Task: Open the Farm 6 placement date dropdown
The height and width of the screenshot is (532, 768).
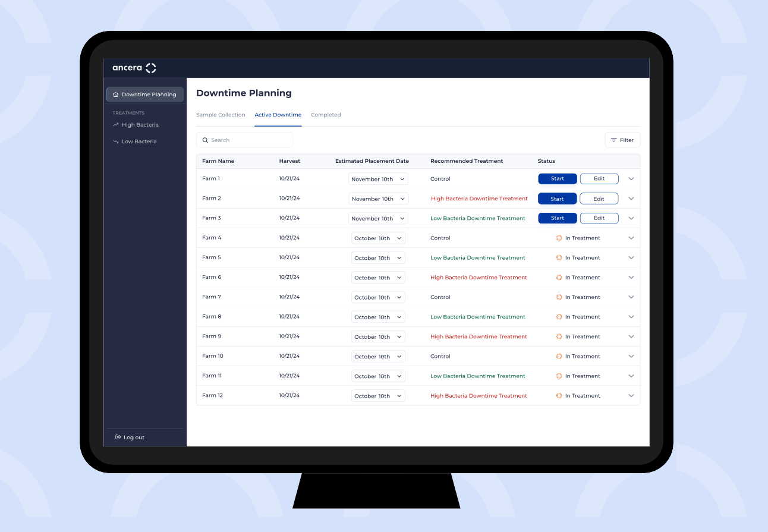Action: coord(378,278)
